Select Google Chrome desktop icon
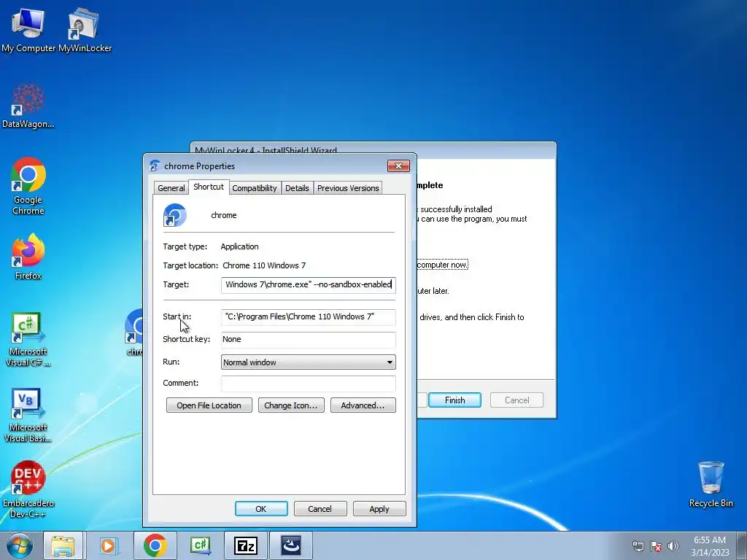This screenshot has width=747, height=560. click(28, 186)
